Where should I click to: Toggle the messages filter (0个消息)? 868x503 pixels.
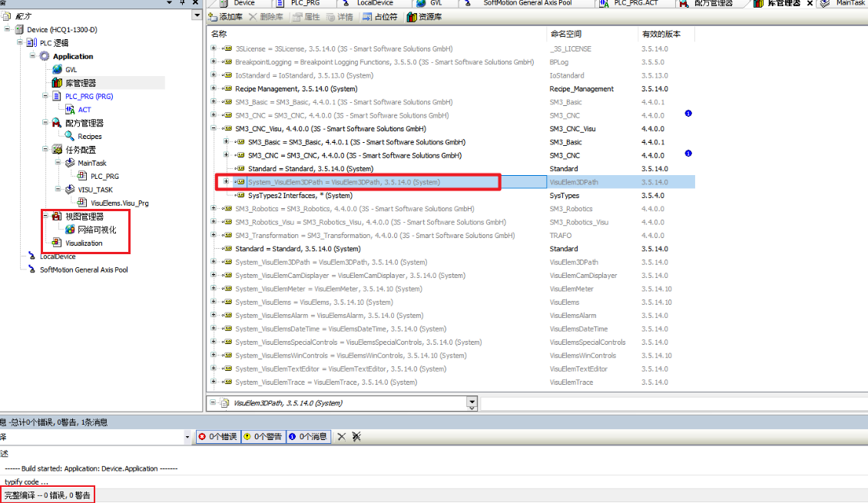(308, 437)
